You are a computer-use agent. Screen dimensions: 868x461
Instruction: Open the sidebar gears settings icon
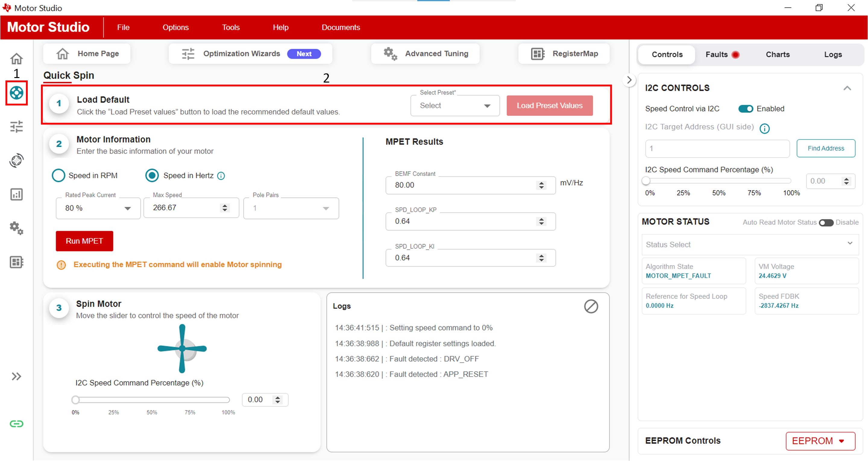[16, 228]
